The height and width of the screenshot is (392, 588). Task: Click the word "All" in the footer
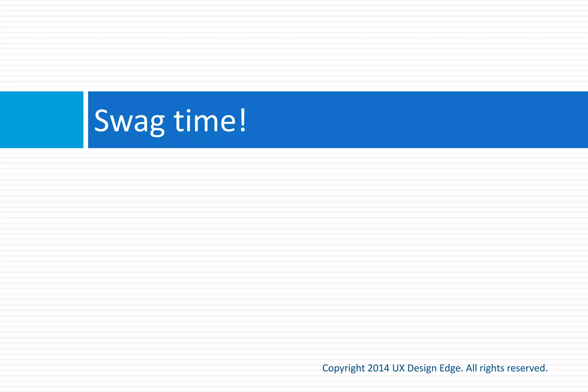pyautogui.click(x=471, y=368)
